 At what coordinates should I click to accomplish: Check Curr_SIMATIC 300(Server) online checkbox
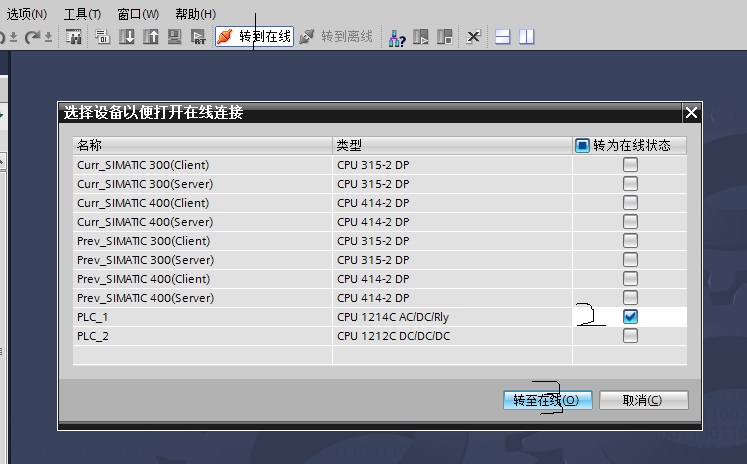[x=630, y=184]
